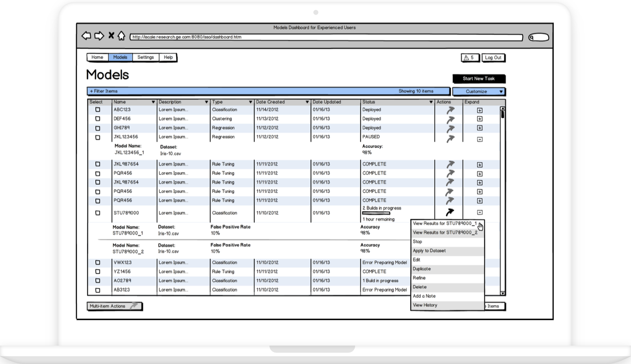Click the browser back arrow icon

(x=86, y=36)
